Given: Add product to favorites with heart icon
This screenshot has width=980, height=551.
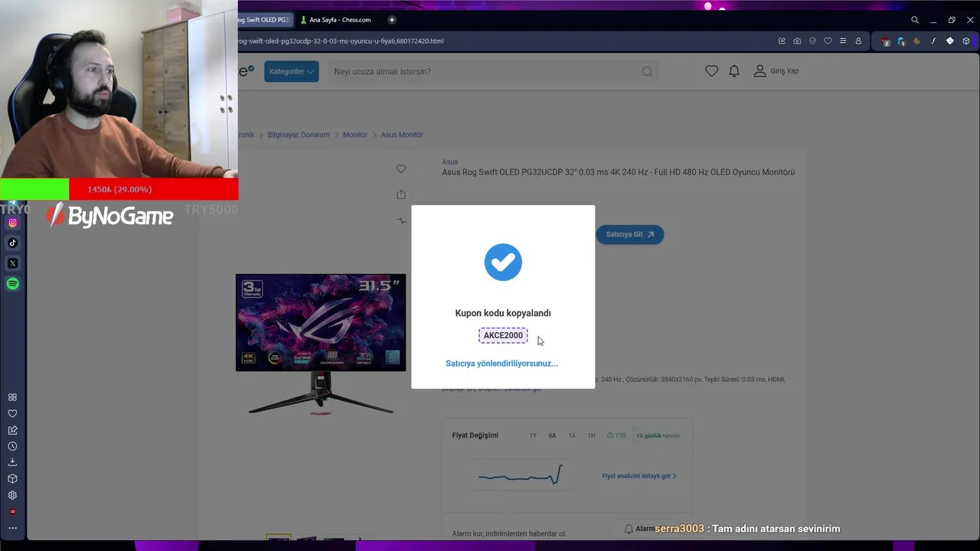Looking at the screenshot, I should [x=401, y=169].
